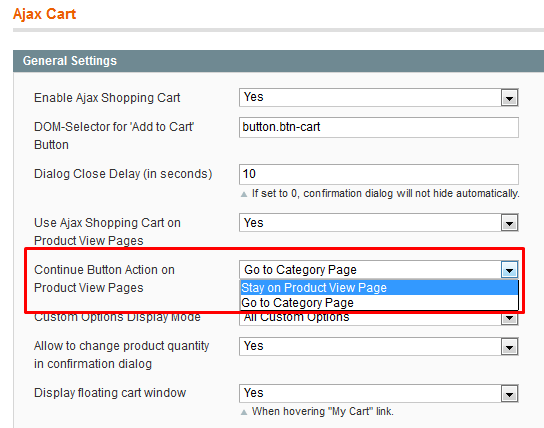
Task: Open Use Ajax Shopping Cart on Product View dropdown
Action: (379, 223)
